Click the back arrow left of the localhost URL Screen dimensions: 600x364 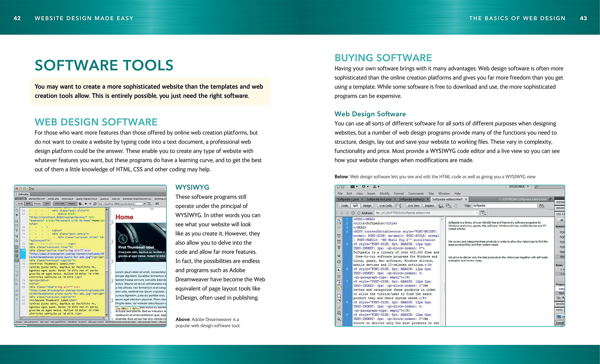[x=86, y=203]
